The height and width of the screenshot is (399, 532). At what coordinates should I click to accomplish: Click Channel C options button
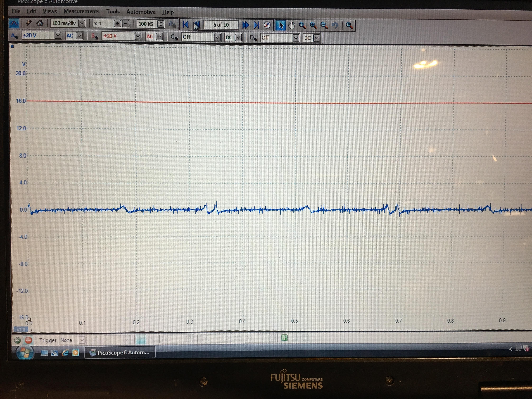pos(174,37)
